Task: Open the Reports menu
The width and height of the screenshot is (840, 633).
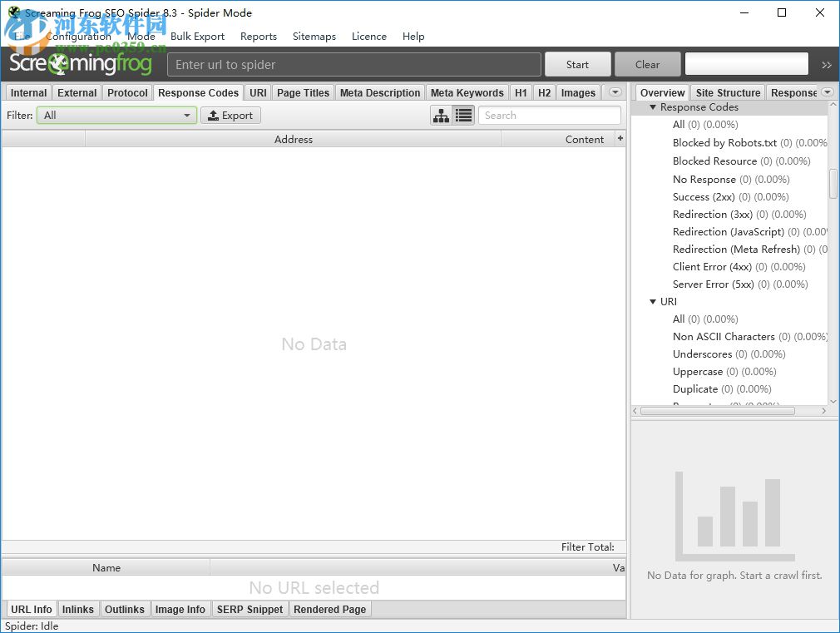Action: [x=258, y=37]
